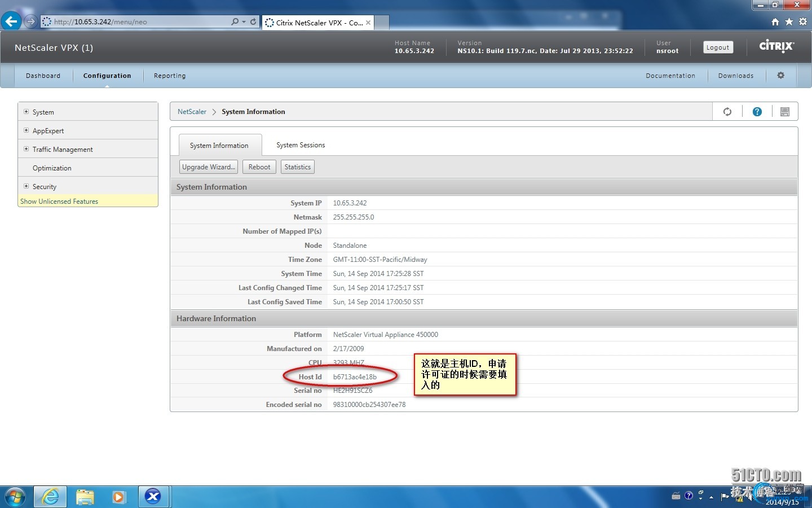
Task: Expand the Traffic Management node
Action: coord(26,149)
